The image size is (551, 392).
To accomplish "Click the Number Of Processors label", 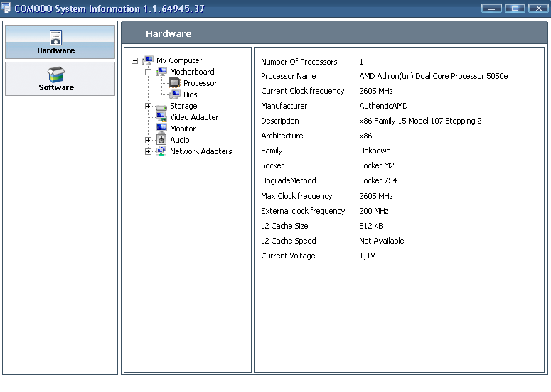I will click(299, 62).
